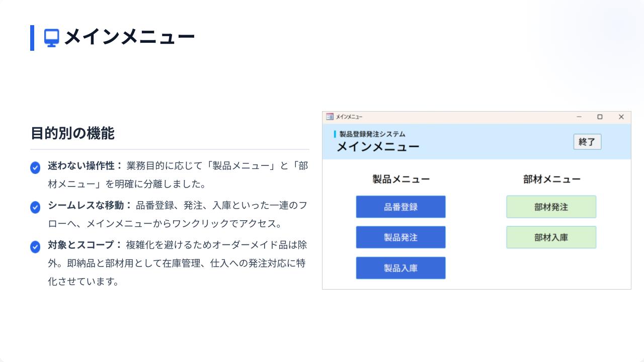Click the 部材入庫 button
The height and width of the screenshot is (362, 644).
coord(551,237)
